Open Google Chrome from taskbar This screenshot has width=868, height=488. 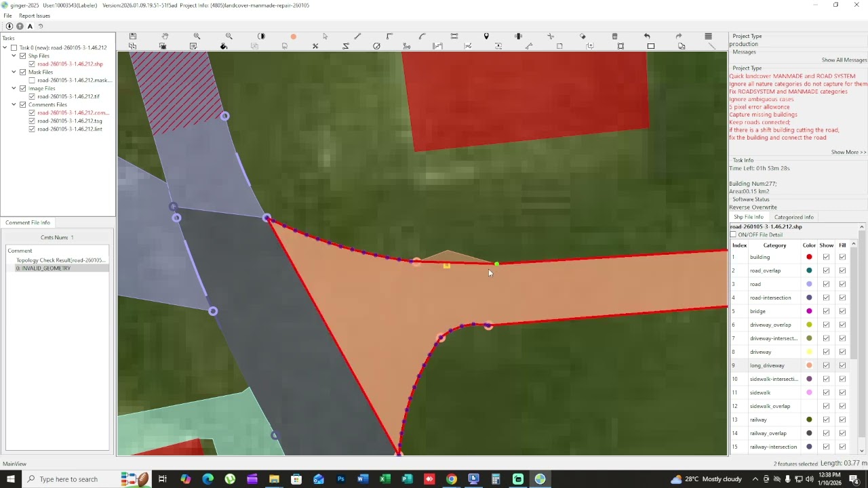(x=452, y=479)
